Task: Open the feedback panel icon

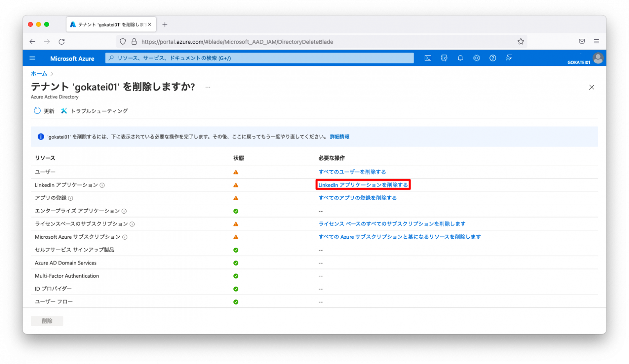Action: point(509,58)
